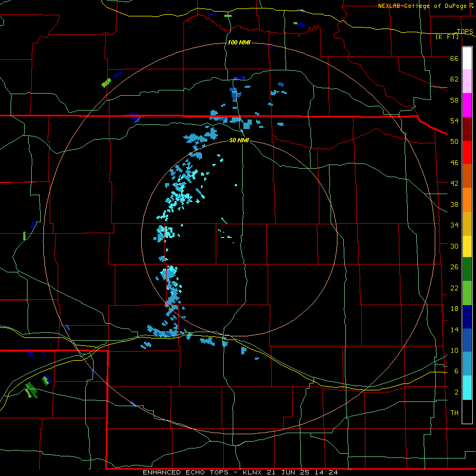
Task: Click the cyan legend band near 2
Action: (467, 388)
